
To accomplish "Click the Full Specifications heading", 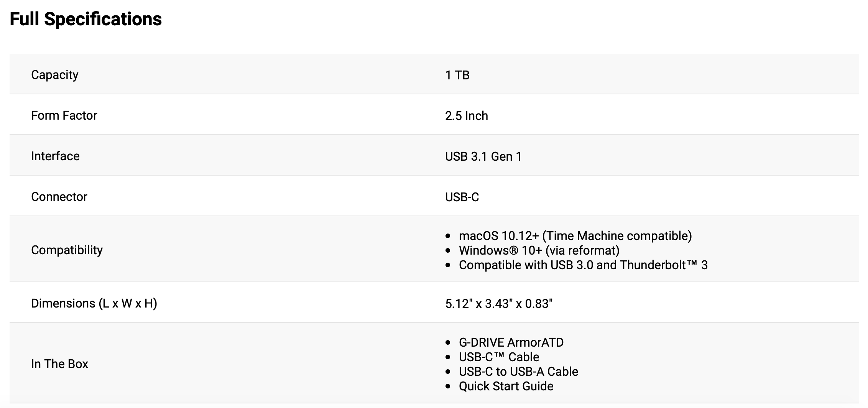I will coord(85,19).
